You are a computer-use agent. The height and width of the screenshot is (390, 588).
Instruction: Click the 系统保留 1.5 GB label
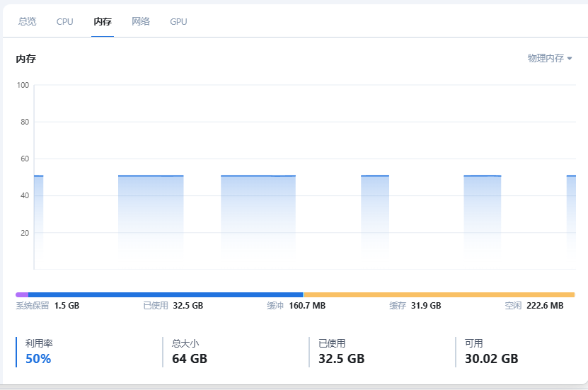47,306
